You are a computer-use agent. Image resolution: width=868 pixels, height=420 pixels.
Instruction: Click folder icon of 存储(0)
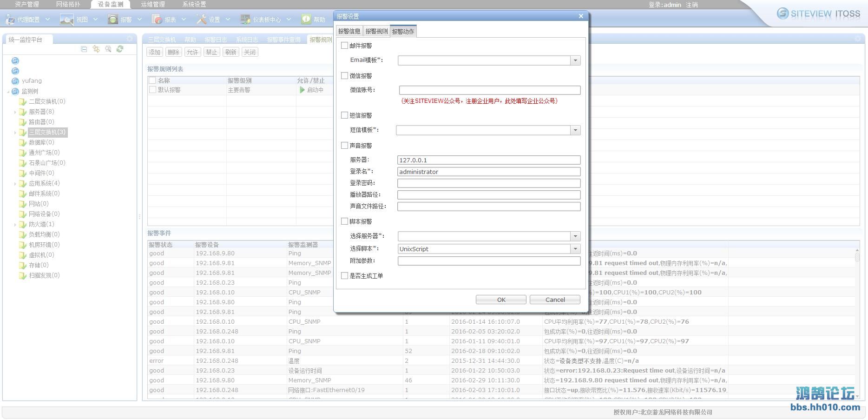[x=22, y=265]
